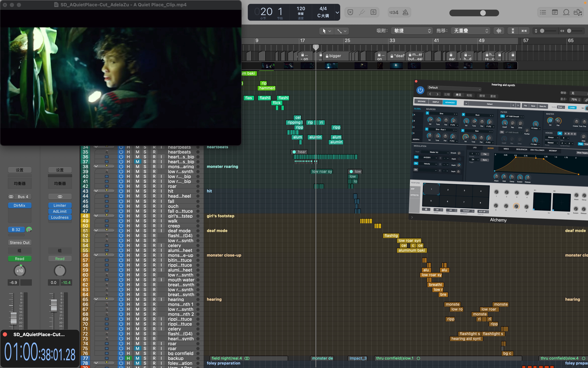The height and width of the screenshot is (368, 588).
Task: Open the drag mode dropdown 无重叠
Action: (470, 31)
